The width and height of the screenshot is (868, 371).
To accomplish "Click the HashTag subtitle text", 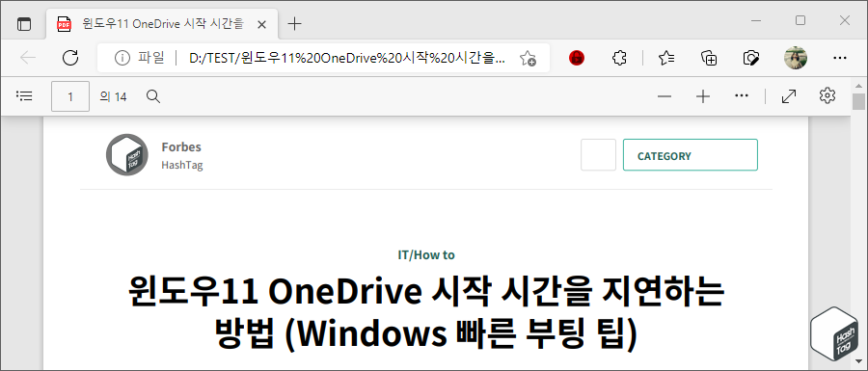I will [x=182, y=165].
